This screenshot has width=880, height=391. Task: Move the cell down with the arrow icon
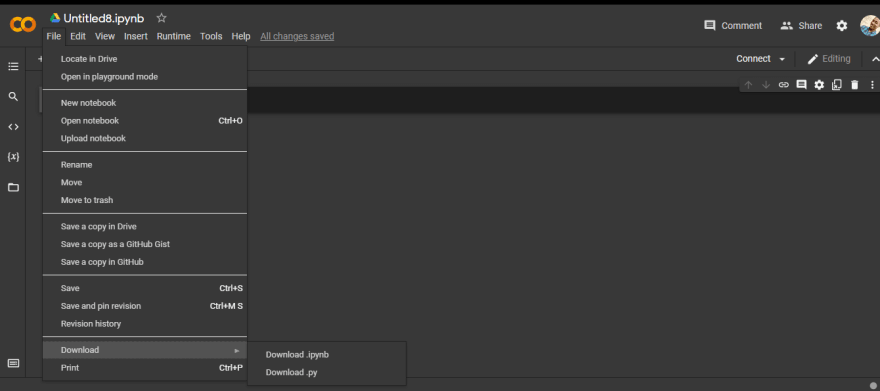pos(766,85)
